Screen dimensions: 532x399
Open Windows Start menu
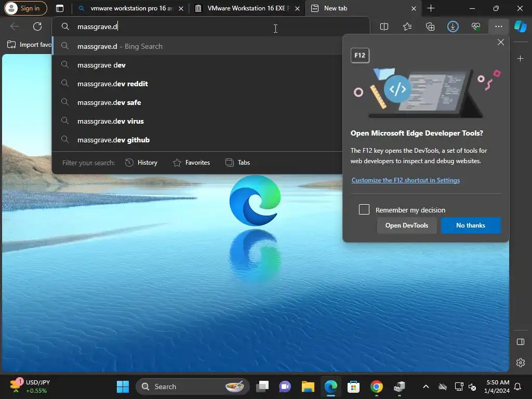pyautogui.click(x=123, y=387)
